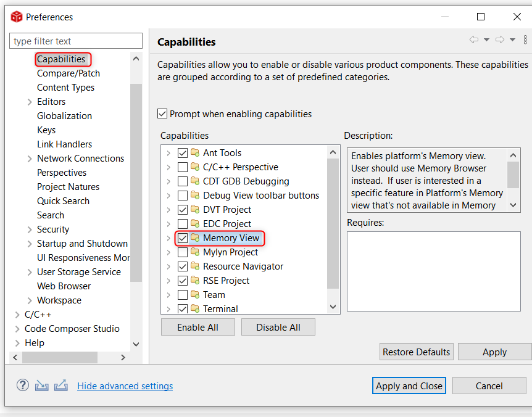Click the Help question mark icon

(x=22, y=386)
